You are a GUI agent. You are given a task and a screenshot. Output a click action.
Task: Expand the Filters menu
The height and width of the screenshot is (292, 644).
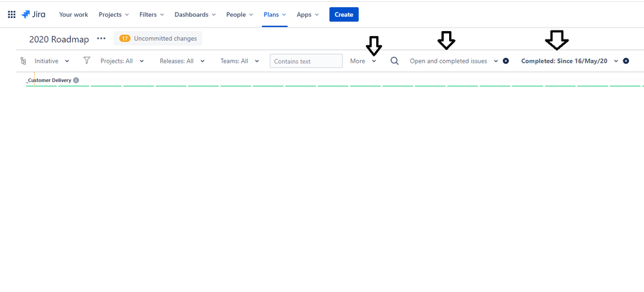(x=152, y=14)
